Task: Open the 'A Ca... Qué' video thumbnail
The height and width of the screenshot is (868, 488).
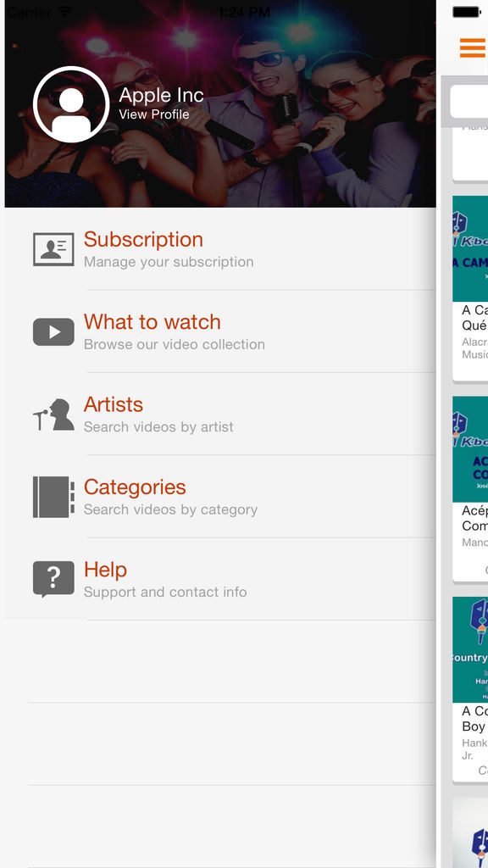Action: 470,248
